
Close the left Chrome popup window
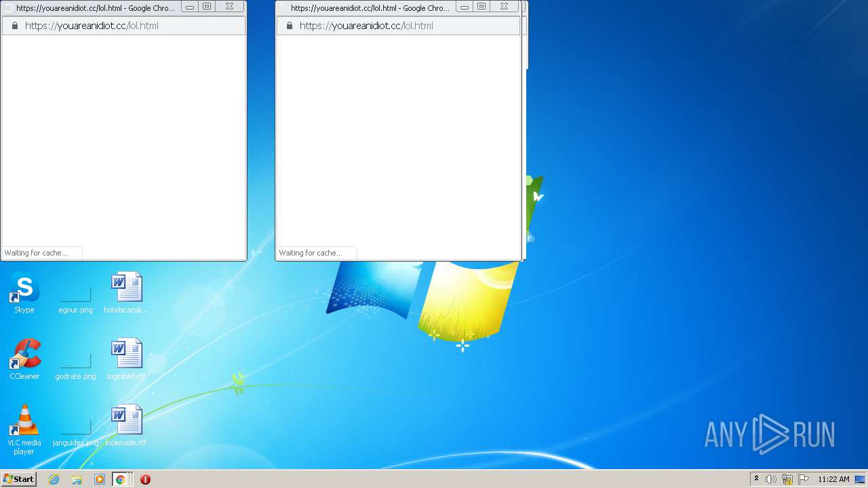tap(229, 7)
